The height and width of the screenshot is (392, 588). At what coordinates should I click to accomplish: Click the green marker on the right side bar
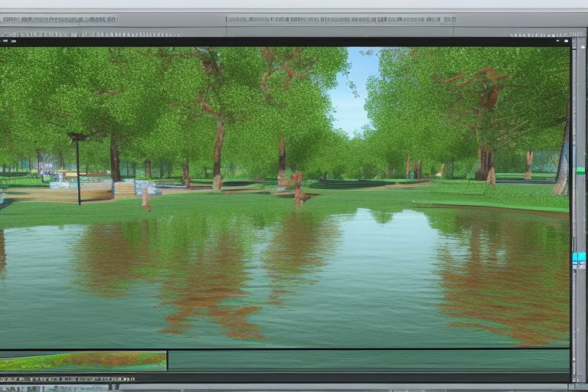pos(580,171)
